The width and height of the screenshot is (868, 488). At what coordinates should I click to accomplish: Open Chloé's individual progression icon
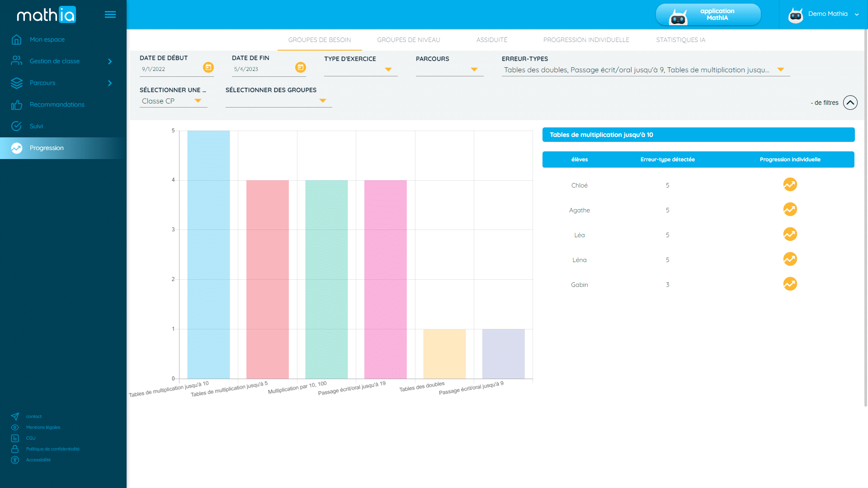790,185
